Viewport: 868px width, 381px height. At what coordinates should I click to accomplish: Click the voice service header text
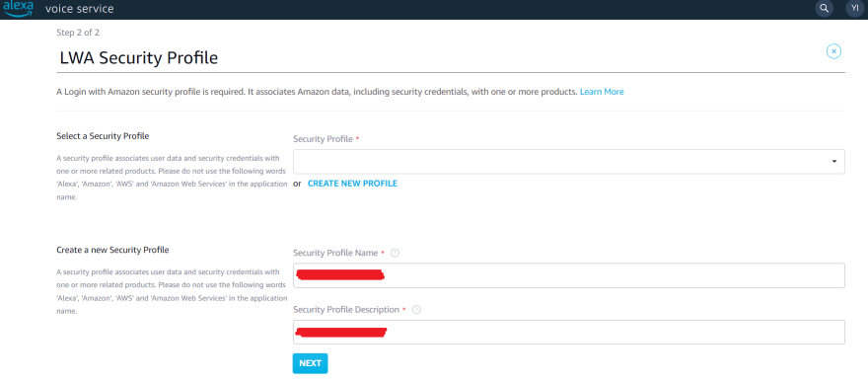(x=79, y=9)
